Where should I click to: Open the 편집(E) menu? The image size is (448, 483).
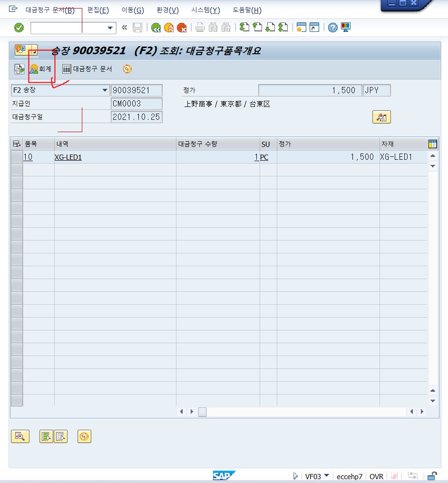(98, 10)
